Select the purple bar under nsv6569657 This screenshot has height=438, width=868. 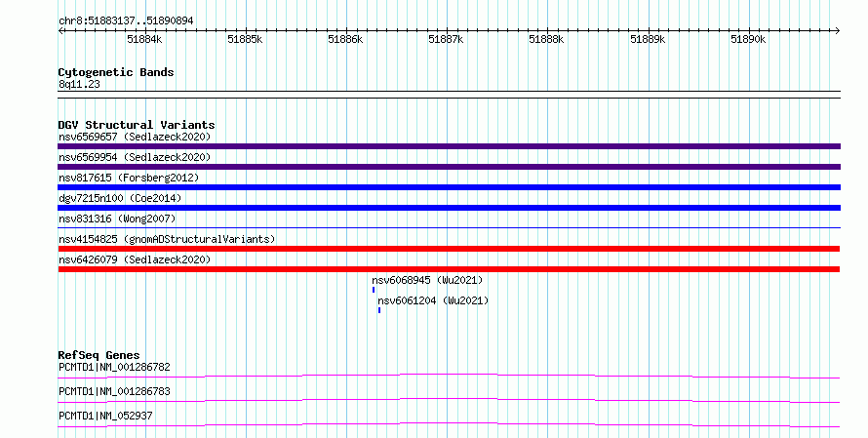(449, 146)
